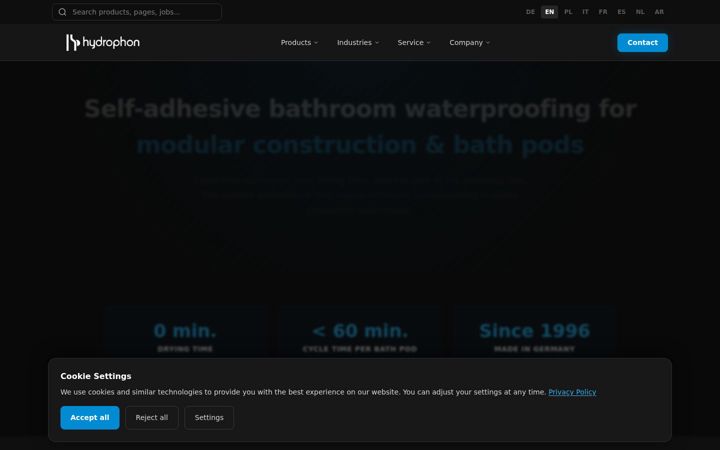Expand the Company dropdown chevron
This screenshot has width=720, height=450.
488,43
